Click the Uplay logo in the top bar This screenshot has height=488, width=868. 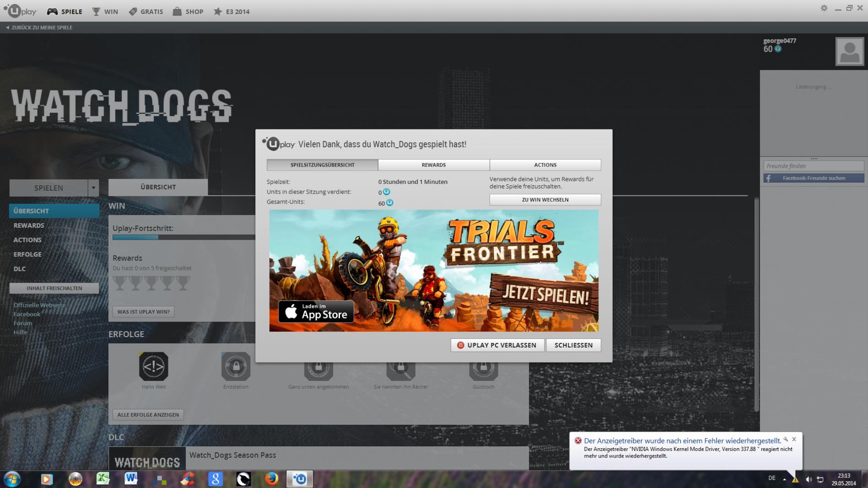pos(20,11)
